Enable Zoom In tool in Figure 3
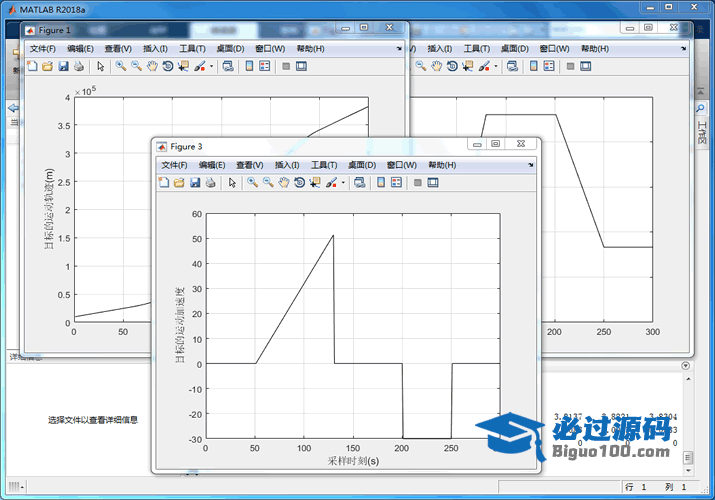Viewport: 715px width, 500px height. [252, 183]
